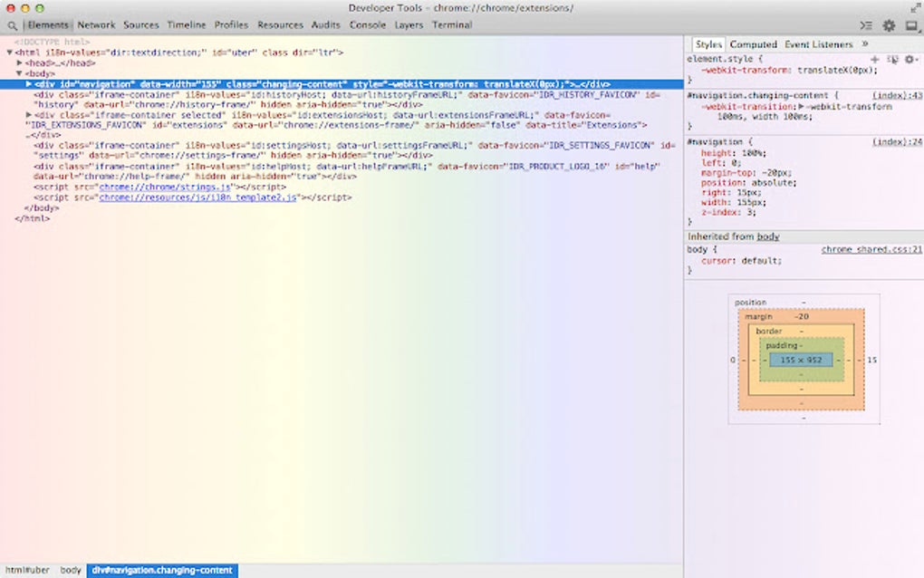The image size is (924, 578).
Task: Toggle the console drawer icon
Action: 865,25
